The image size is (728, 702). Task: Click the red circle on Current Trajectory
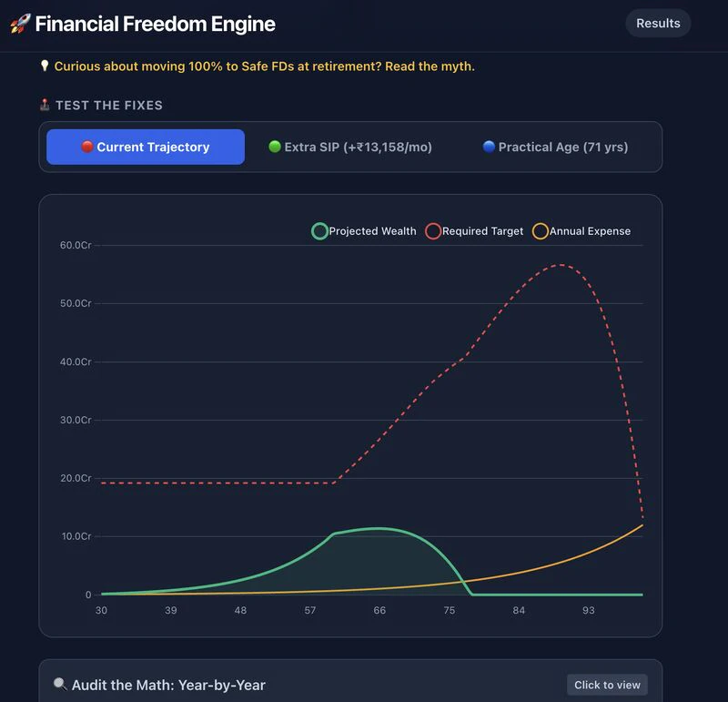pos(87,148)
